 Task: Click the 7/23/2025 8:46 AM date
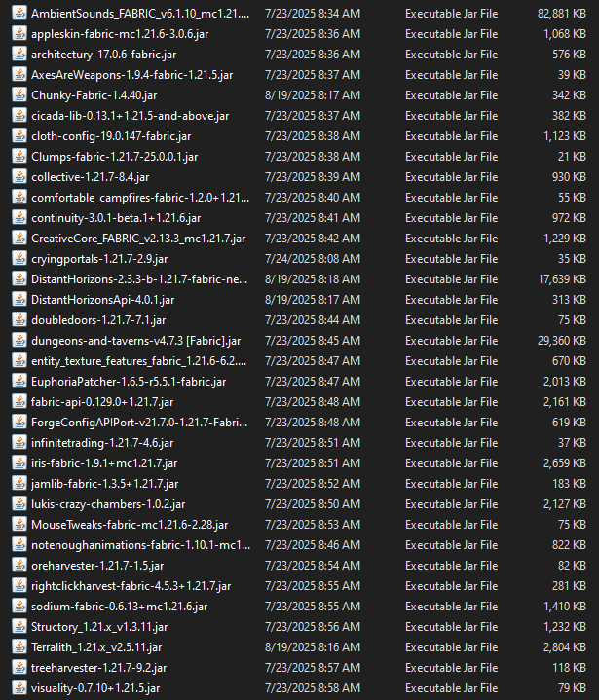[x=313, y=545]
